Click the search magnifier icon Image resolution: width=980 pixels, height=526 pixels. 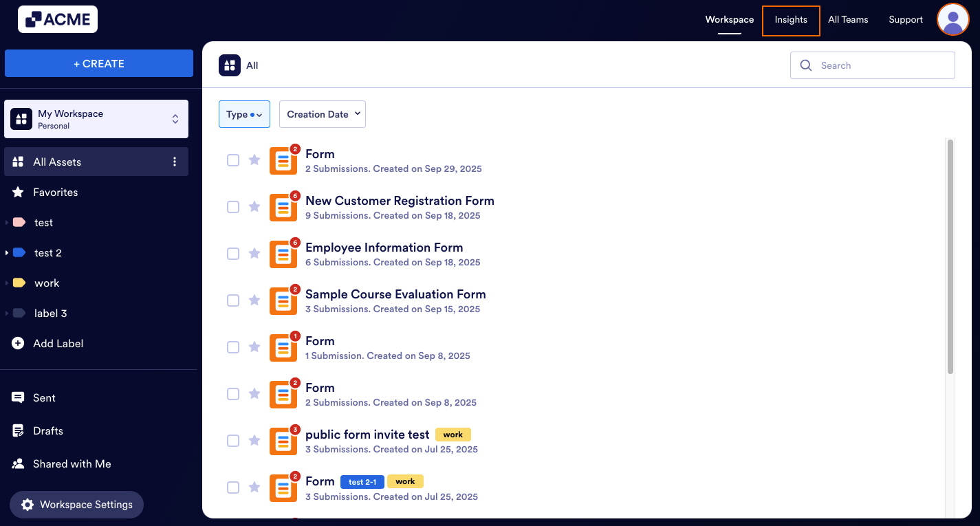(806, 65)
